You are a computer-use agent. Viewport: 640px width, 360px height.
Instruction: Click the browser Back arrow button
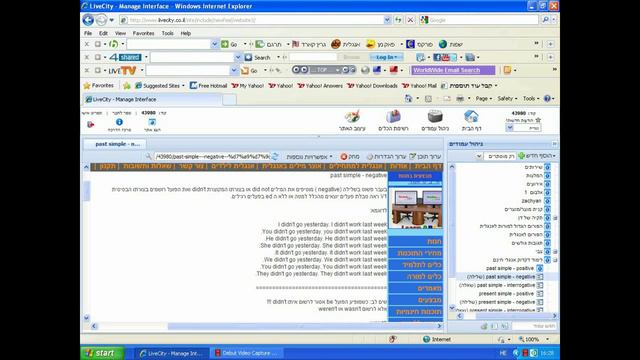tap(88, 20)
